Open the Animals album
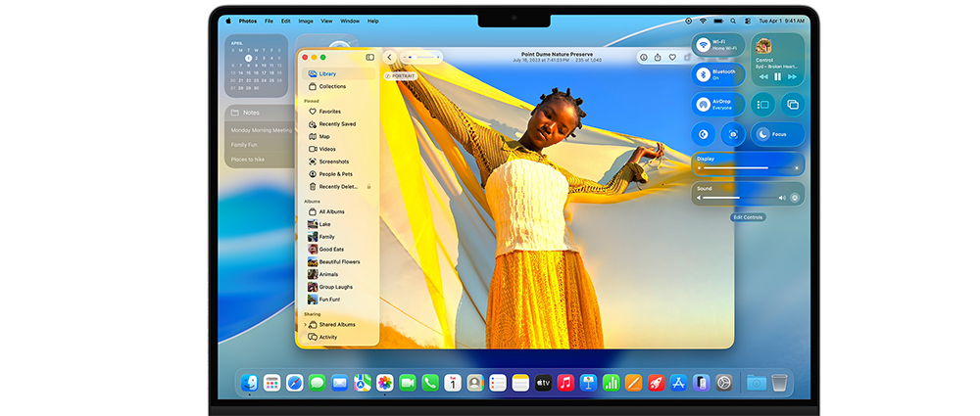The image size is (980, 416). click(339, 274)
